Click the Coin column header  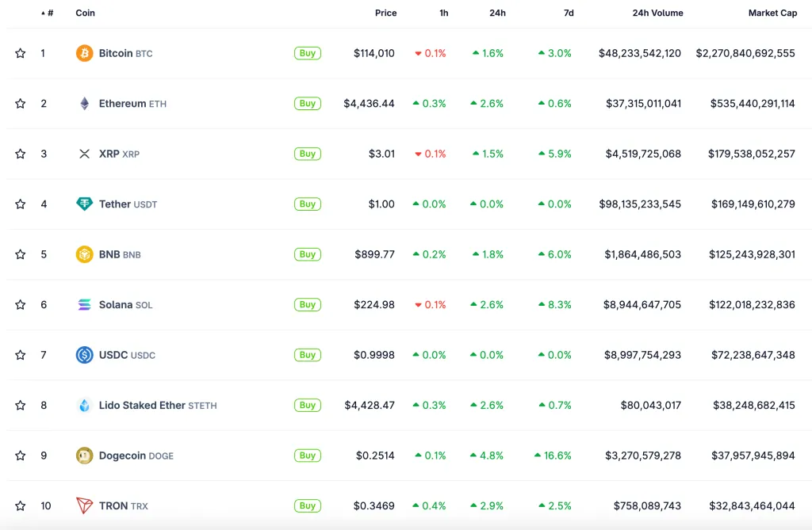coord(85,13)
